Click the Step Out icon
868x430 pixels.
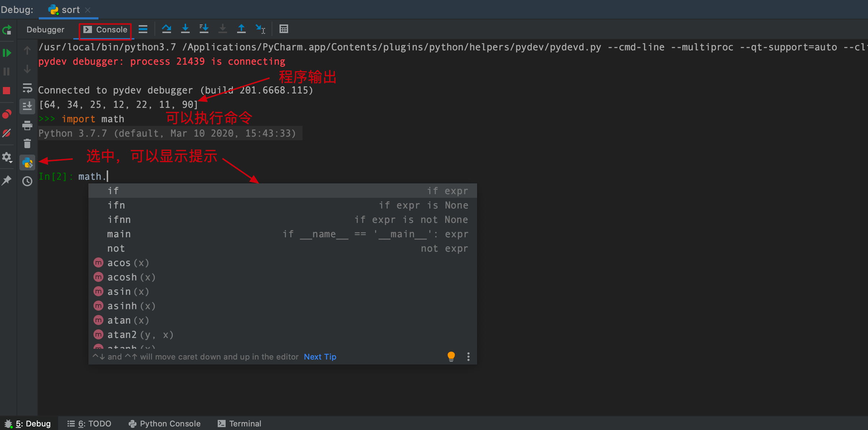241,29
